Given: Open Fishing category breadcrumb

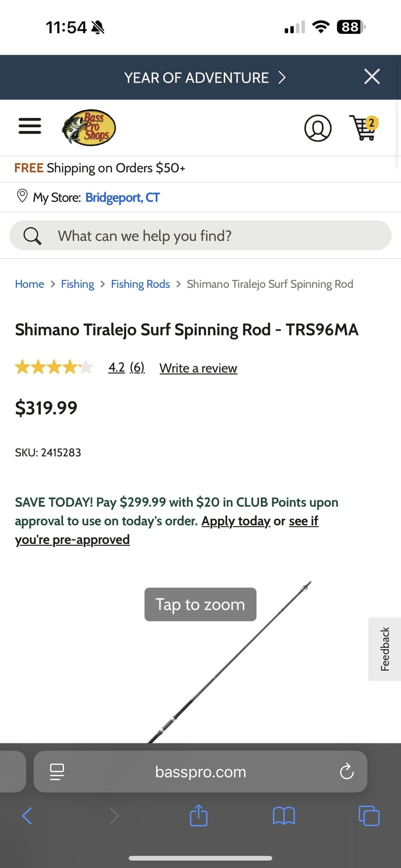Looking at the screenshot, I should pyautogui.click(x=77, y=284).
